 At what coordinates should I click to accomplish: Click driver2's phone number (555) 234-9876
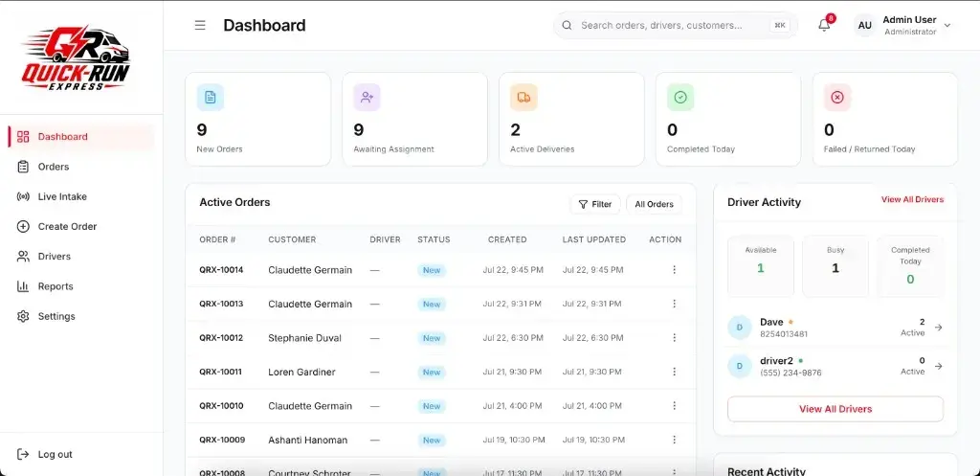coord(791,373)
